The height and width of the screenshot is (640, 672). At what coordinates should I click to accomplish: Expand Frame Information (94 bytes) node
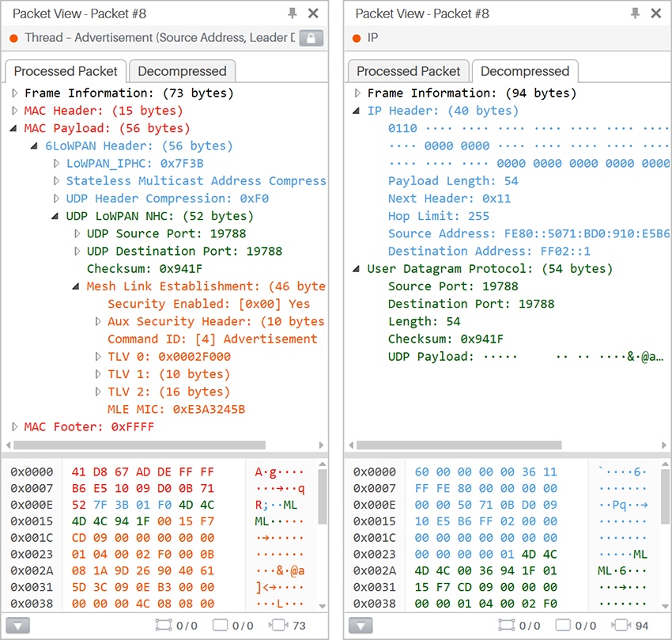click(357, 93)
